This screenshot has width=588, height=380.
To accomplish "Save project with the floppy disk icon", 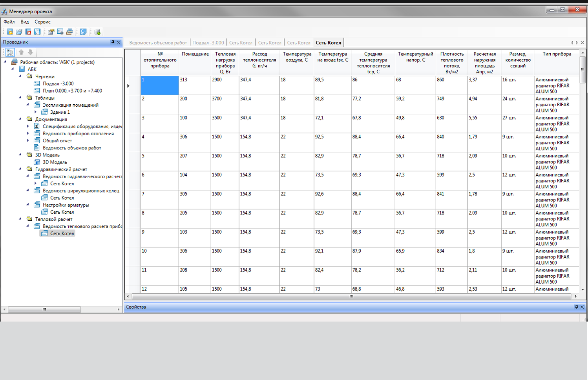I will point(37,32).
